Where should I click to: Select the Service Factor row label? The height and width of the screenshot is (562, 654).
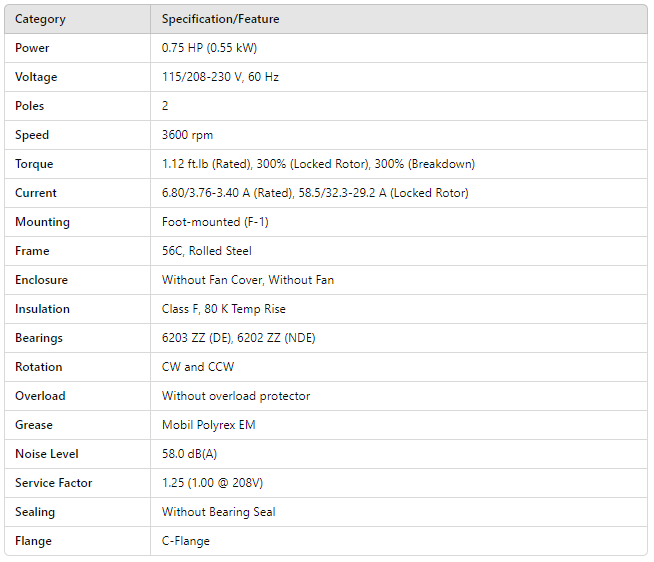(53, 483)
